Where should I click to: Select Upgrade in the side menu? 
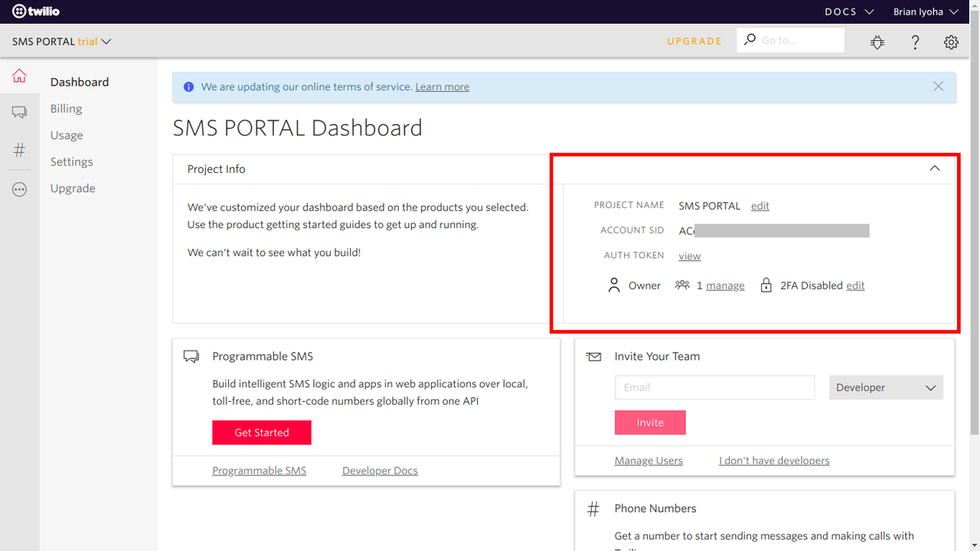[x=73, y=188]
